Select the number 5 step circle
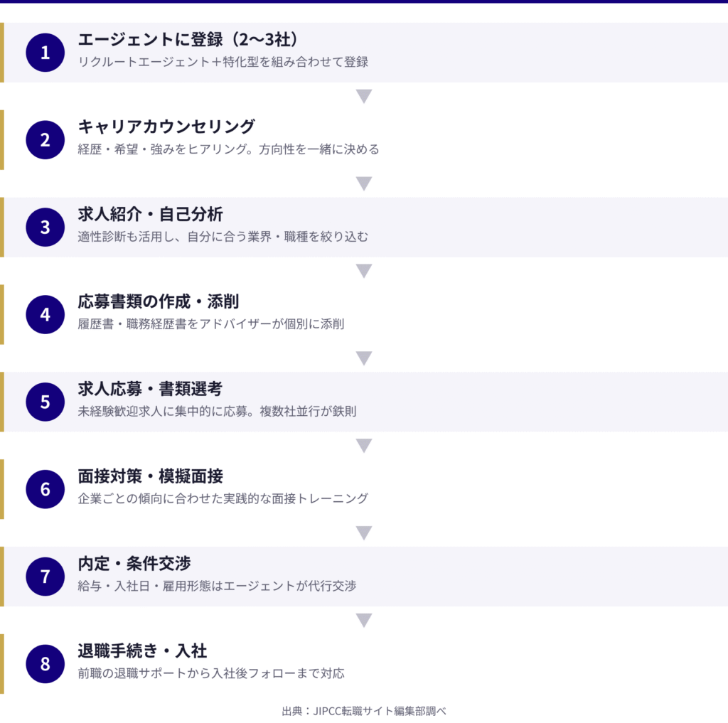Image resolution: width=728 pixels, height=723 pixels. click(45, 402)
